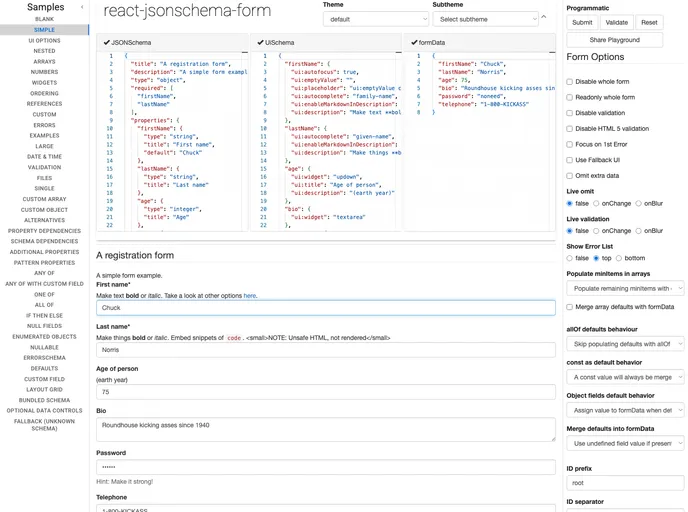The width and height of the screenshot is (688, 512).
Task: Click the Validate button
Action: (616, 22)
